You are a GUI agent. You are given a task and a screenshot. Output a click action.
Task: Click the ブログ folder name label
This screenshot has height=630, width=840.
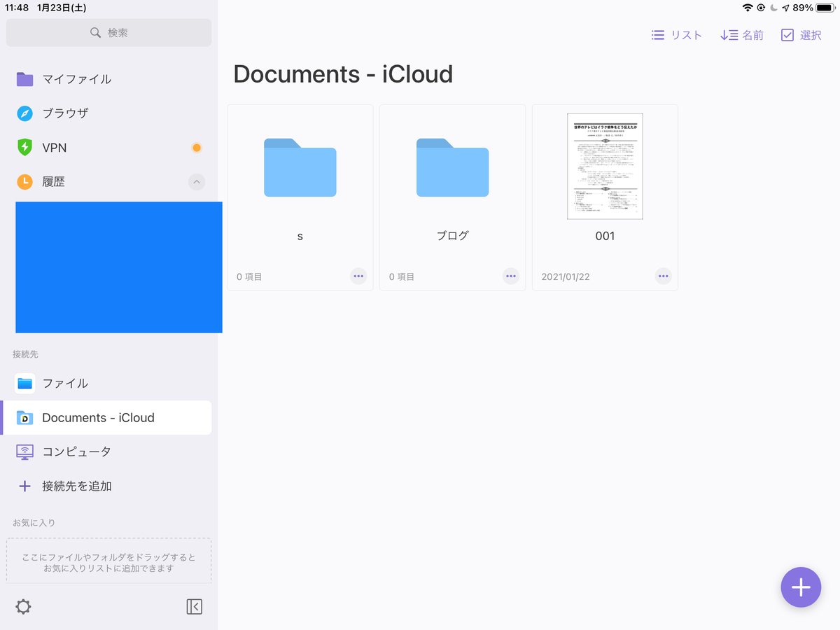coord(453,236)
